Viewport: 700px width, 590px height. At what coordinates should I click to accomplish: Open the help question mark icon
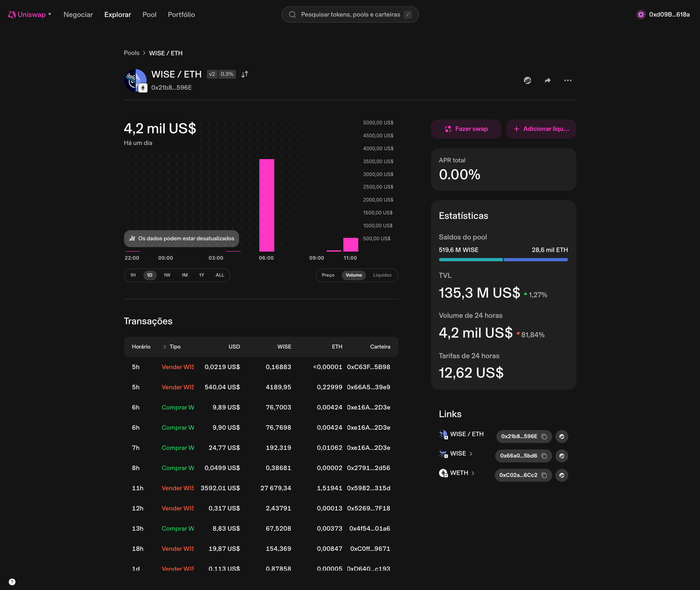(12, 582)
